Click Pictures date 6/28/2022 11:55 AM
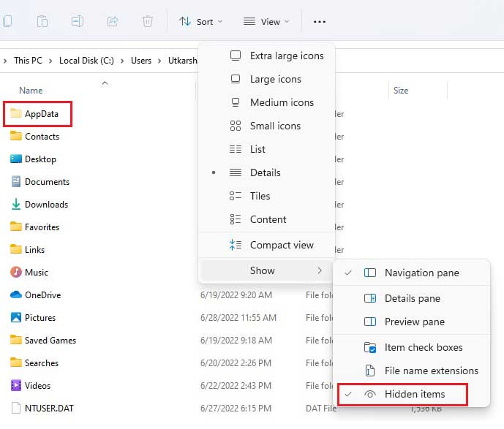Viewport: 504px width, 429px height. coord(238,318)
